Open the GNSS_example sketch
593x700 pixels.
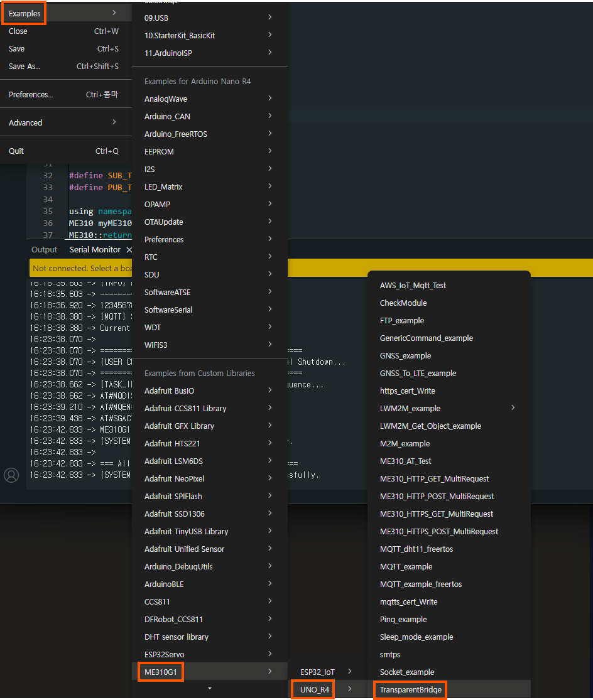coord(449,355)
